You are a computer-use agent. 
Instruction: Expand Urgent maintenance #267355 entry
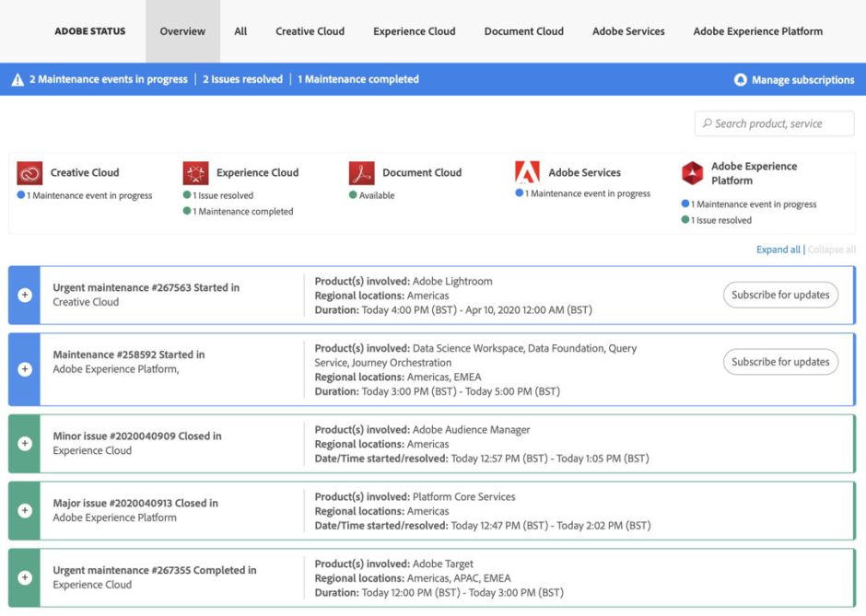click(x=25, y=577)
